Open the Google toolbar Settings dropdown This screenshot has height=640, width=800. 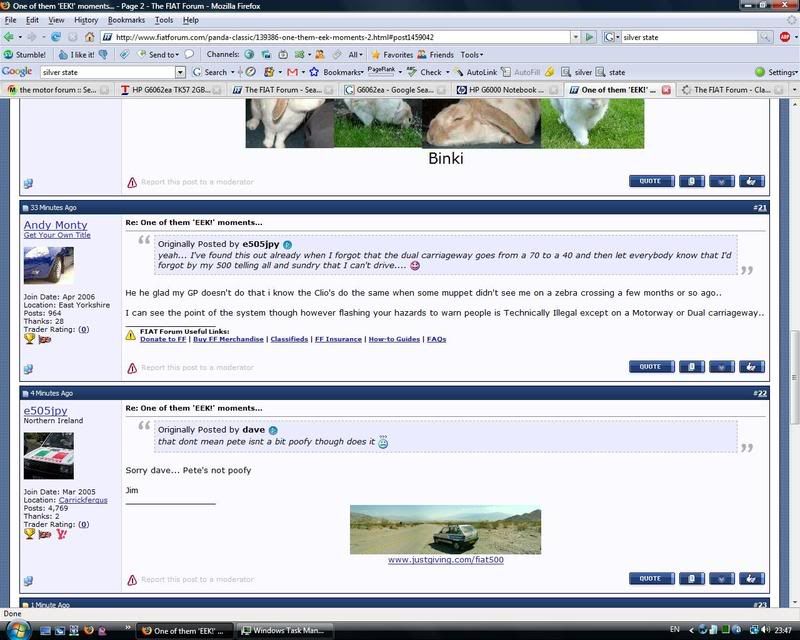click(776, 72)
